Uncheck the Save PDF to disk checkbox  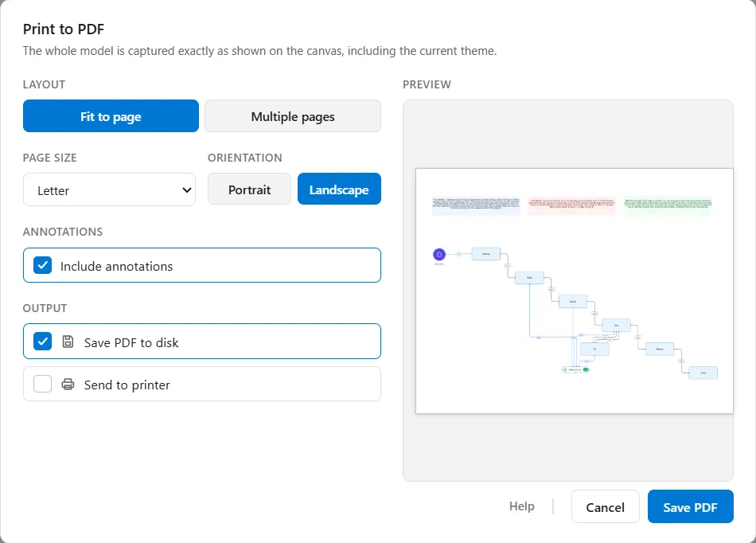42,342
